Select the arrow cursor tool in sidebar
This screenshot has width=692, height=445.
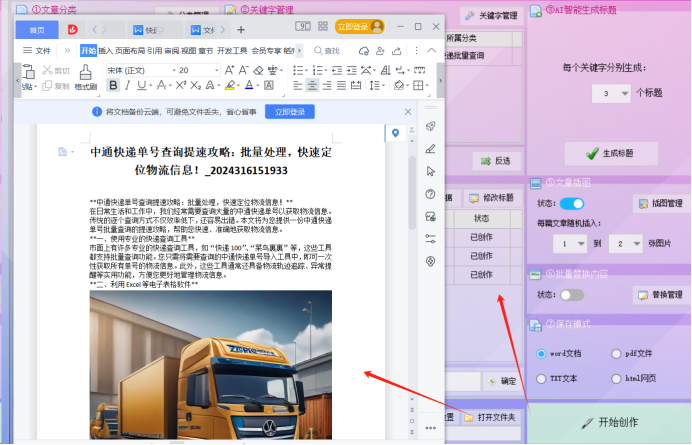pyautogui.click(x=431, y=171)
